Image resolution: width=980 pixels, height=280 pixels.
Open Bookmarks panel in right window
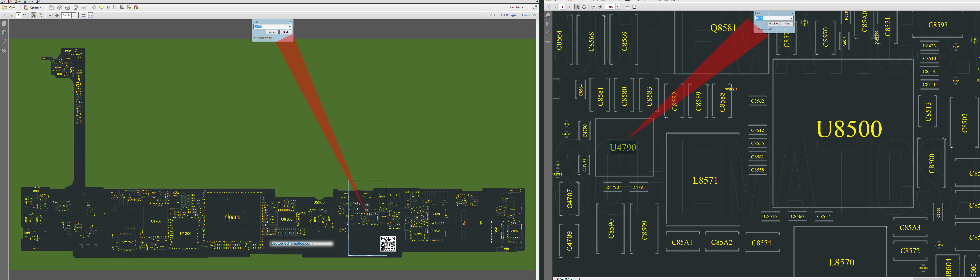pos(548,24)
